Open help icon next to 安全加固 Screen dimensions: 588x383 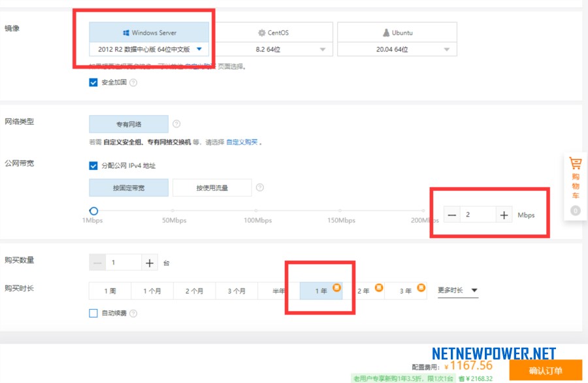pos(133,82)
